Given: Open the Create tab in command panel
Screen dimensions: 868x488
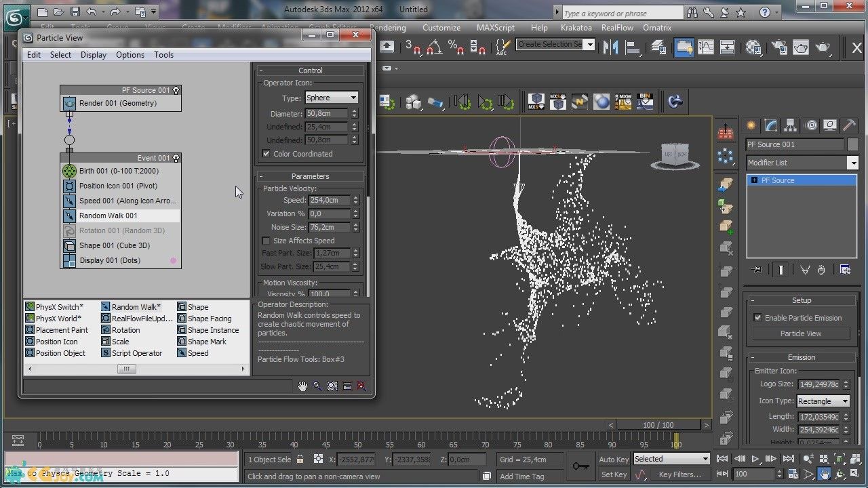Looking at the screenshot, I should point(751,125).
